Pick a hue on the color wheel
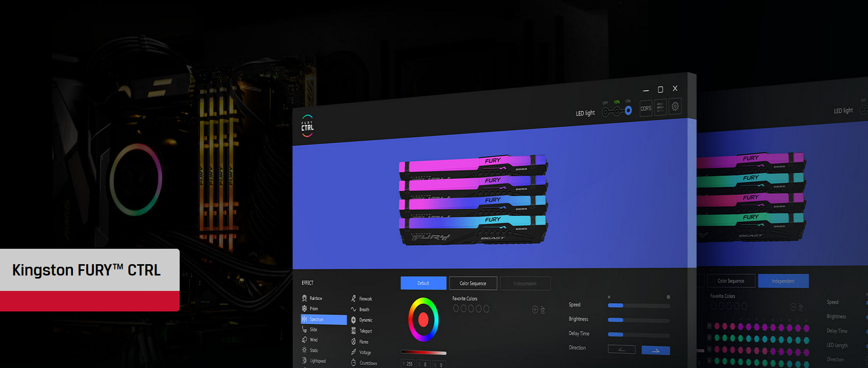868x368 pixels. pyautogui.click(x=423, y=320)
